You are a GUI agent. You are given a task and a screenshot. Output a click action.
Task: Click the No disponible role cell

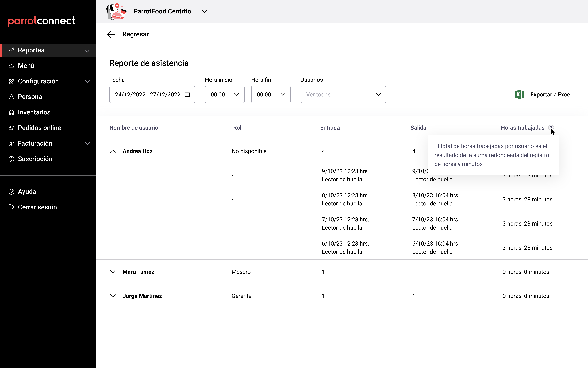[x=249, y=151]
